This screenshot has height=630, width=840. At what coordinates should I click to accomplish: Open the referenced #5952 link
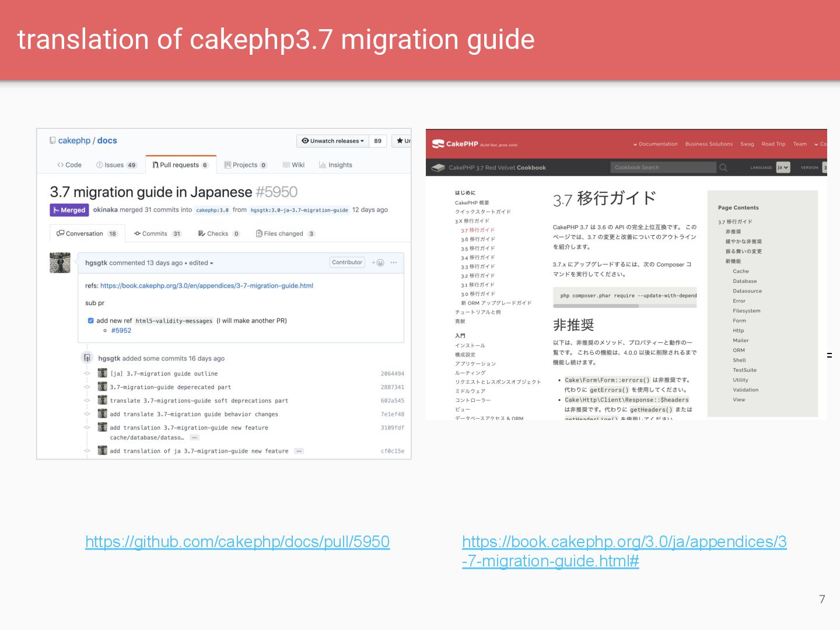[x=121, y=330]
